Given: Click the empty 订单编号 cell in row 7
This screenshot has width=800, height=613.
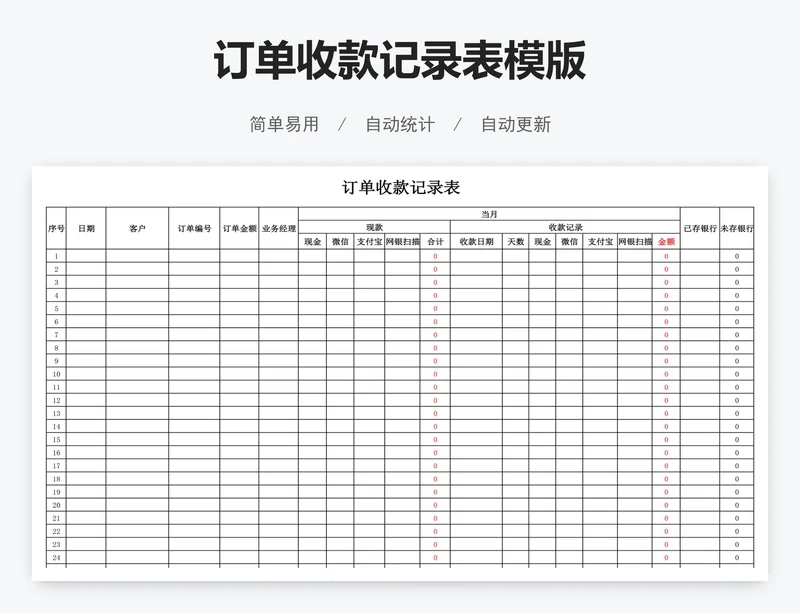Looking at the screenshot, I should pos(194,335).
